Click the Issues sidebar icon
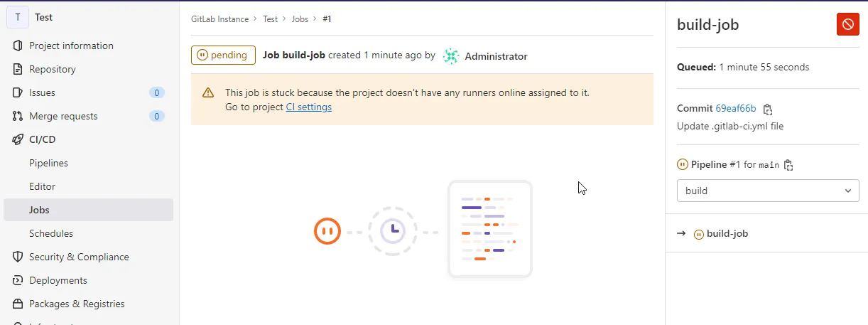This screenshot has height=325, width=868. 18,92
